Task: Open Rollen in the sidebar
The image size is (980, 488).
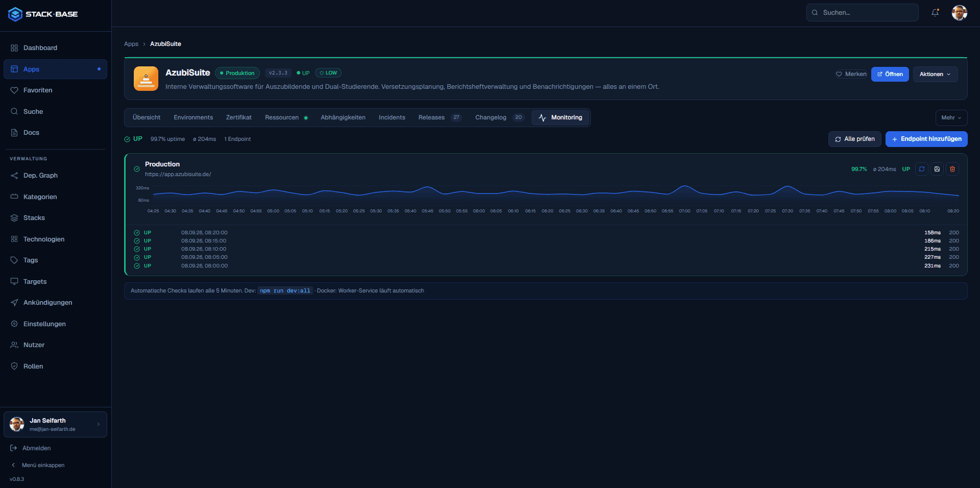Action: point(55,367)
